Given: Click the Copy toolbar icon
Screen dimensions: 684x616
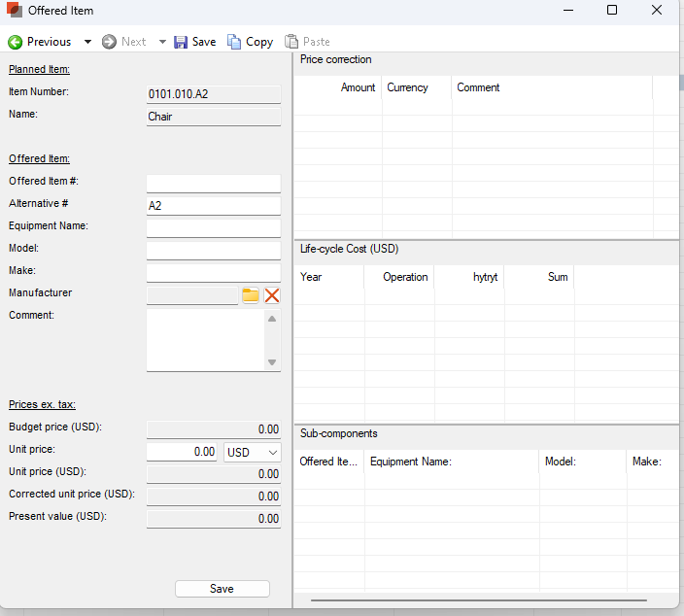Looking at the screenshot, I should click(x=234, y=42).
